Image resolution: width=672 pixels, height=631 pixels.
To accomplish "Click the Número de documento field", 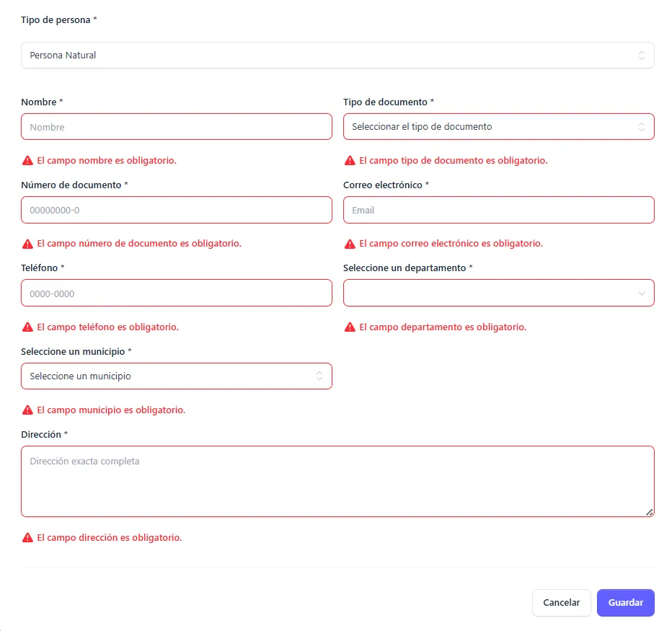I will 177,211.
